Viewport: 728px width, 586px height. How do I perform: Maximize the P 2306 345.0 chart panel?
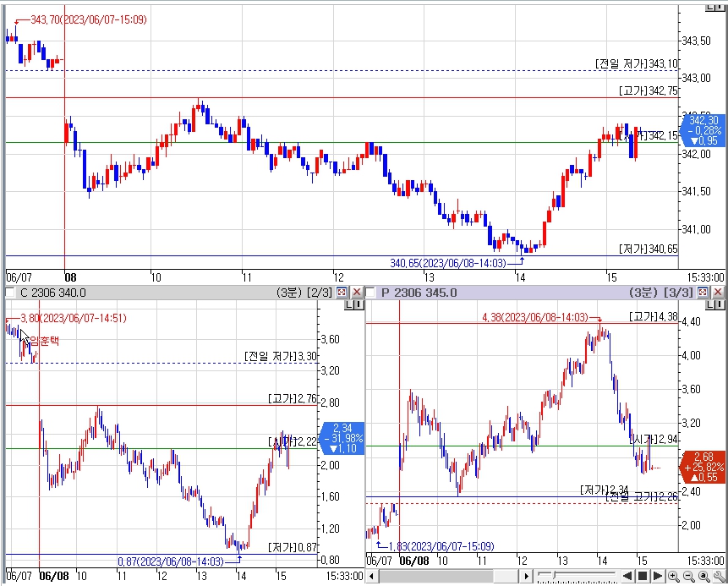703,293
